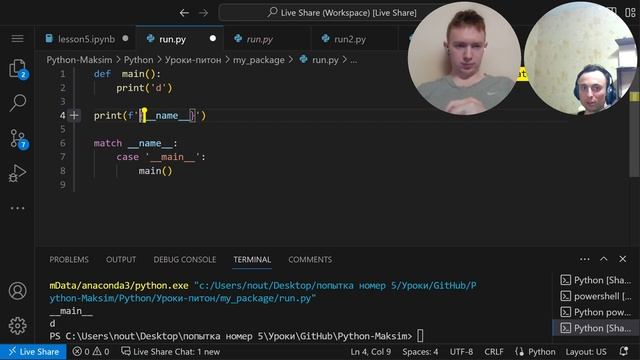Click the errors and warnings count

click(x=91, y=351)
